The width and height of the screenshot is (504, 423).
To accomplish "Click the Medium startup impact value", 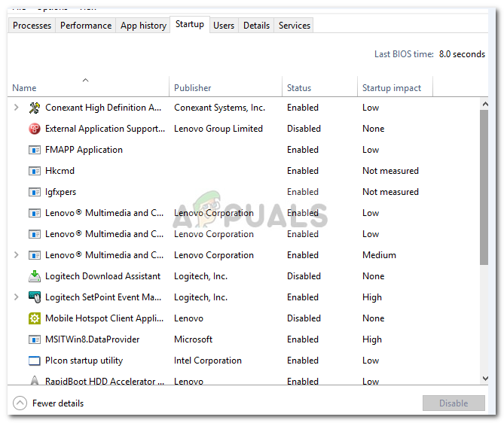I will pyautogui.click(x=379, y=255).
